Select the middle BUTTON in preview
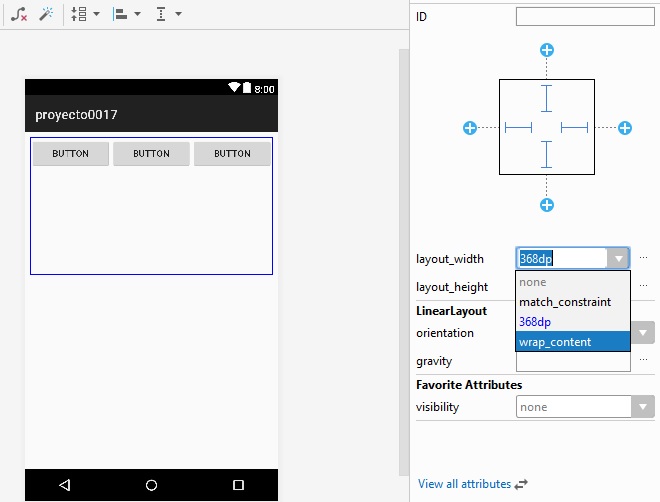 (151, 154)
